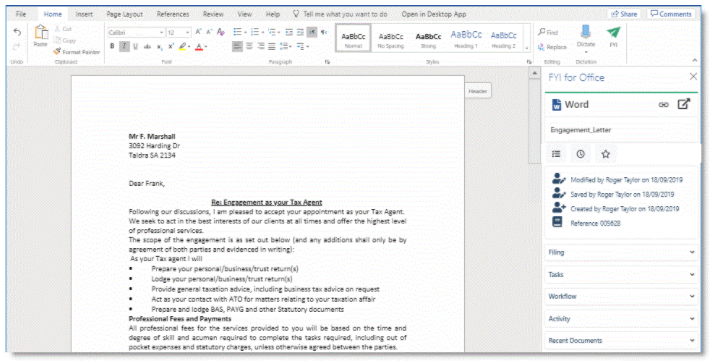Switch to the Page Layout tab
718x363 pixels.
point(125,14)
